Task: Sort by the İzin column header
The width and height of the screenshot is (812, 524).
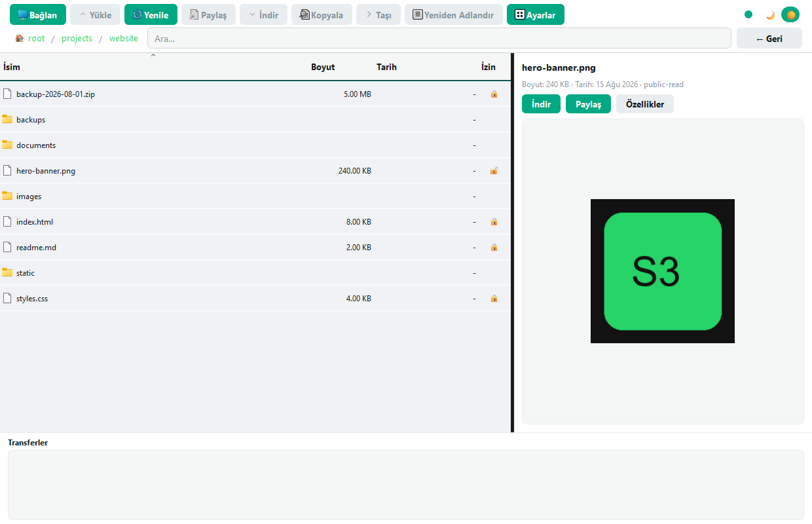Action: point(489,67)
